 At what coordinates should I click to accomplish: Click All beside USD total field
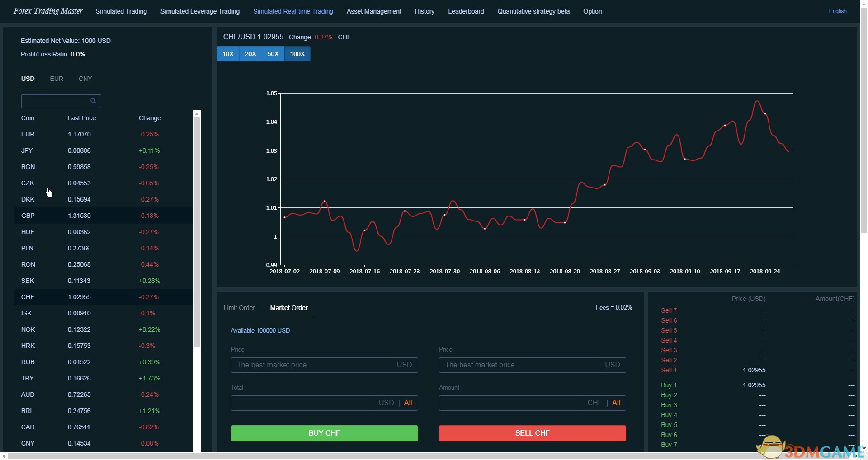[408, 403]
